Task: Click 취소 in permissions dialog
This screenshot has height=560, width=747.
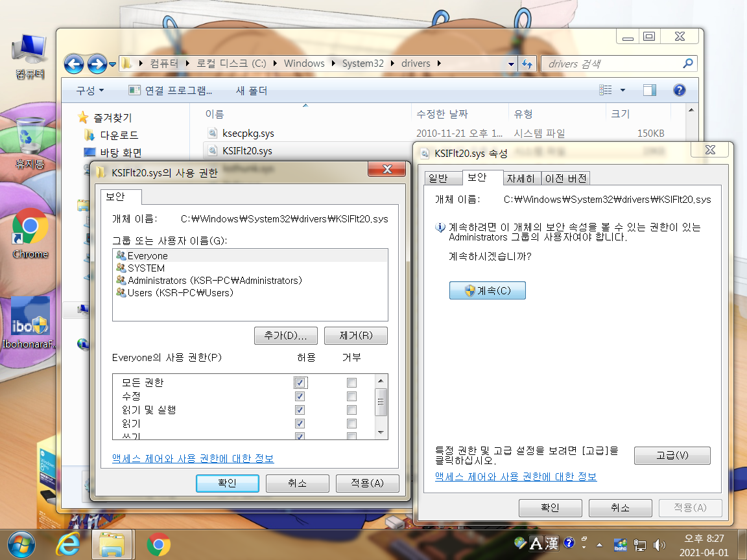Action: point(297,483)
